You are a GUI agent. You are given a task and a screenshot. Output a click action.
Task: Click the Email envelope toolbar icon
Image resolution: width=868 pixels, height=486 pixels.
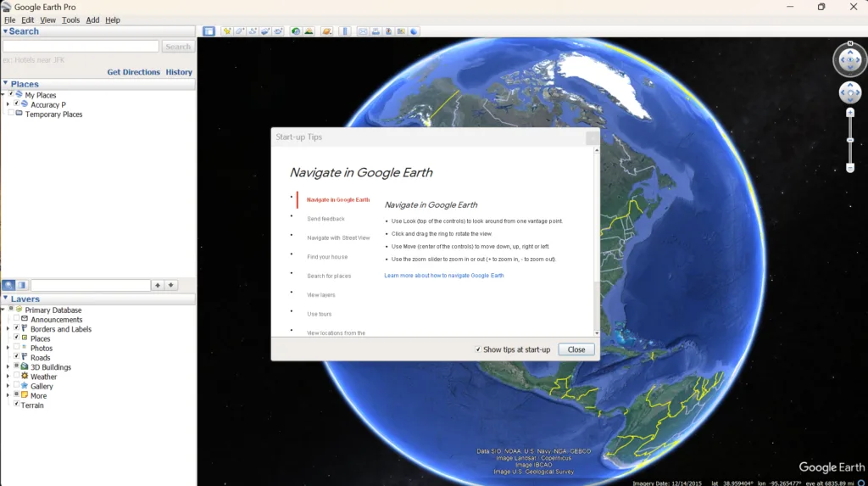coord(363,31)
